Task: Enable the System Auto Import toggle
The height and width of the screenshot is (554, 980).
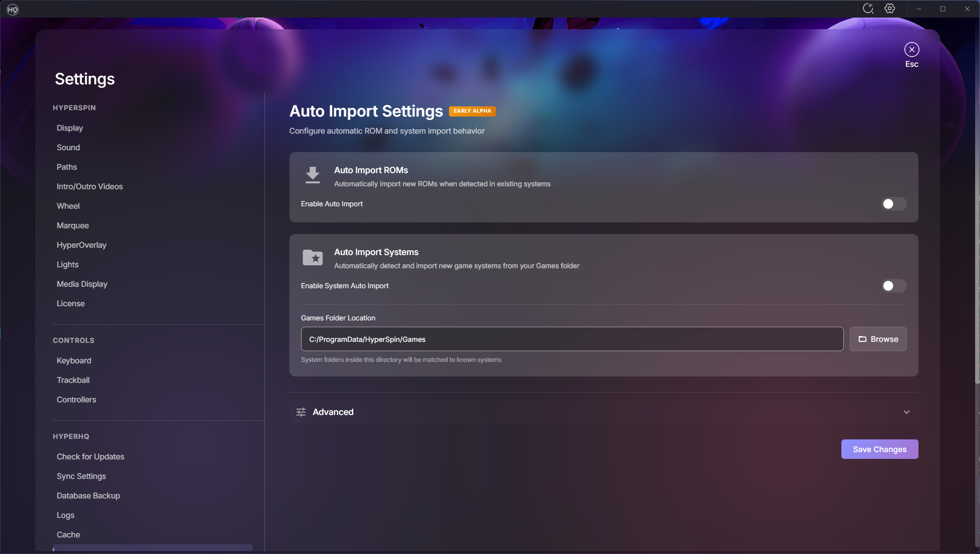Action: pos(894,286)
